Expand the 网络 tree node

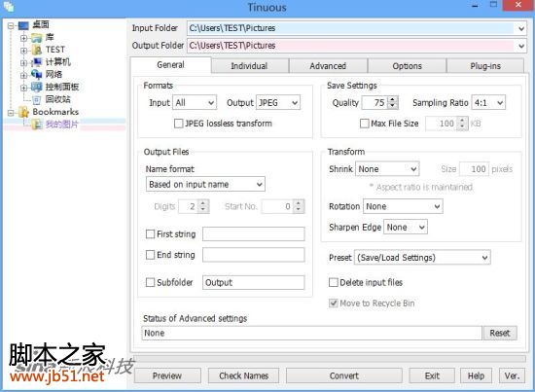click(23, 75)
